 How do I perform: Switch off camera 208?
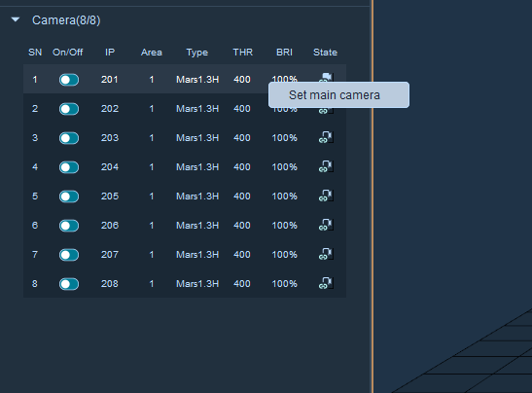click(x=69, y=284)
